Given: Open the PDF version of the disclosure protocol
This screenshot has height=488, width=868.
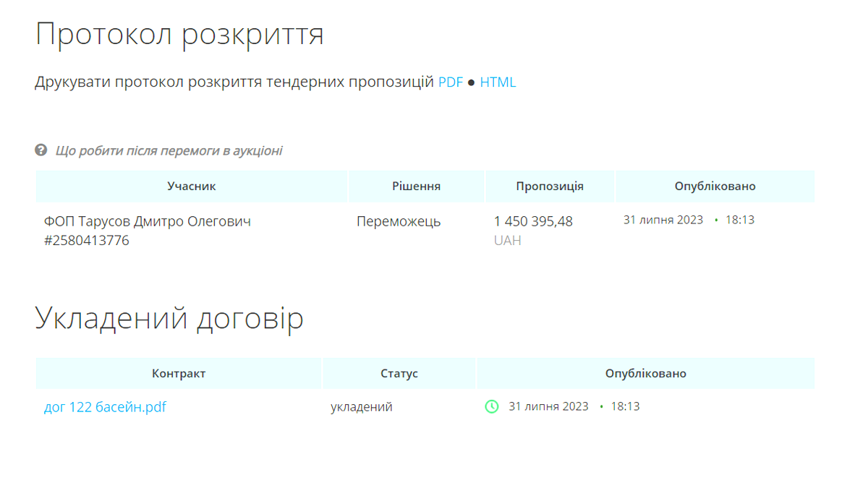Looking at the screenshot, I should pyautogui.click(x=450, y=82).
